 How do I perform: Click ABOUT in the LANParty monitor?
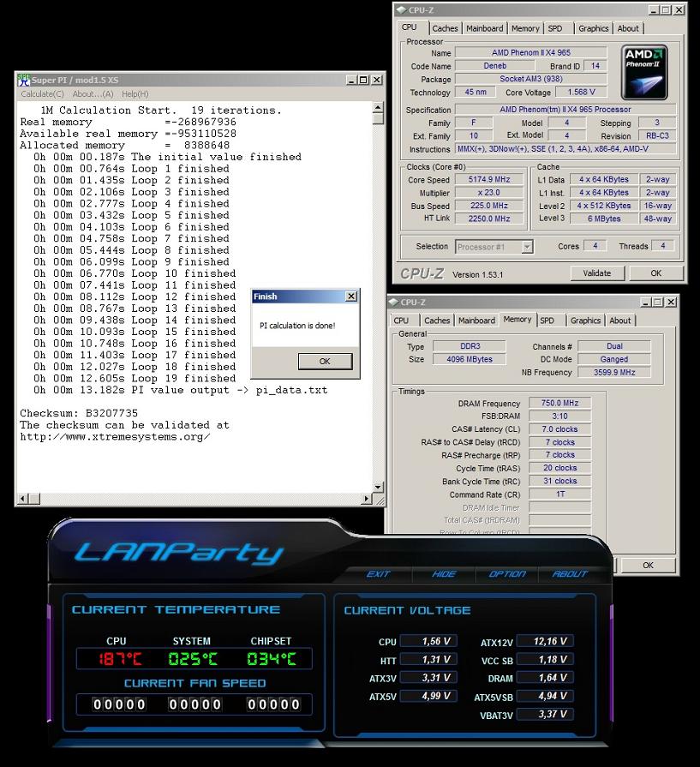pyautogui.click(x=570, y=574)
